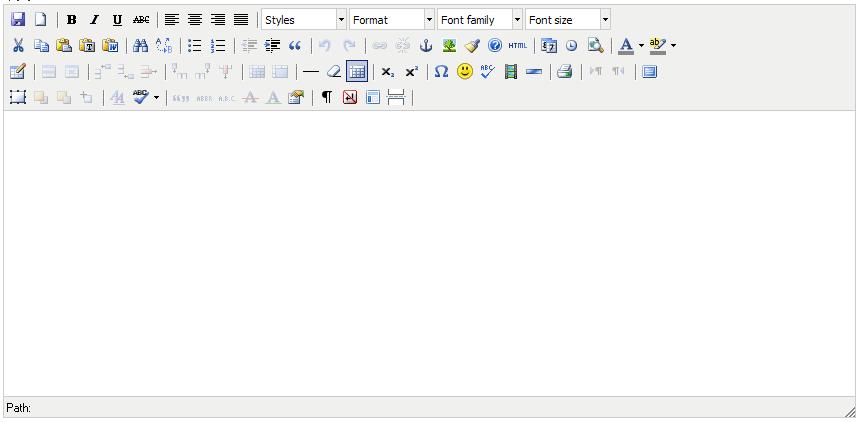
Task: Open Find with the binoculars icon
Action: point(141,46)
